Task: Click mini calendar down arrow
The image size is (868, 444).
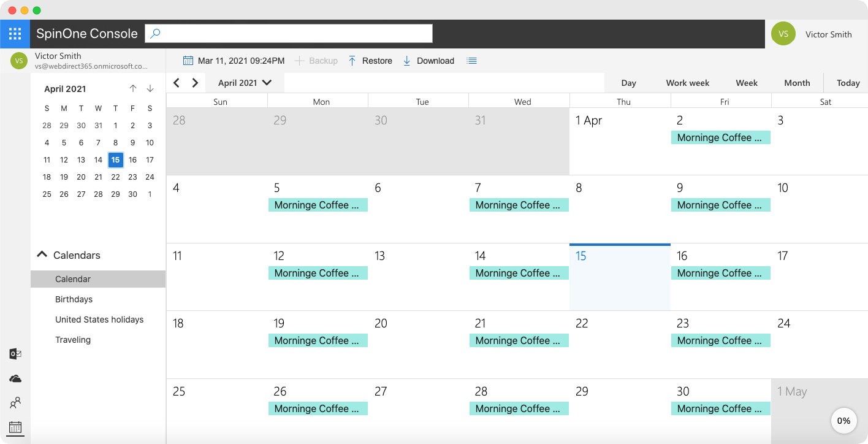Action: [x=150, y=89]
